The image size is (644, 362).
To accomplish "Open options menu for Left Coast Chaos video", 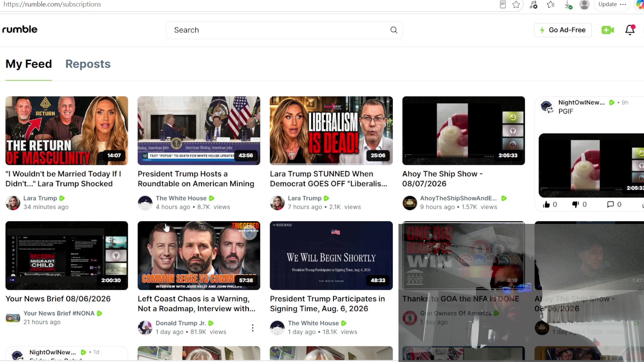I will [x=253, y=328].
